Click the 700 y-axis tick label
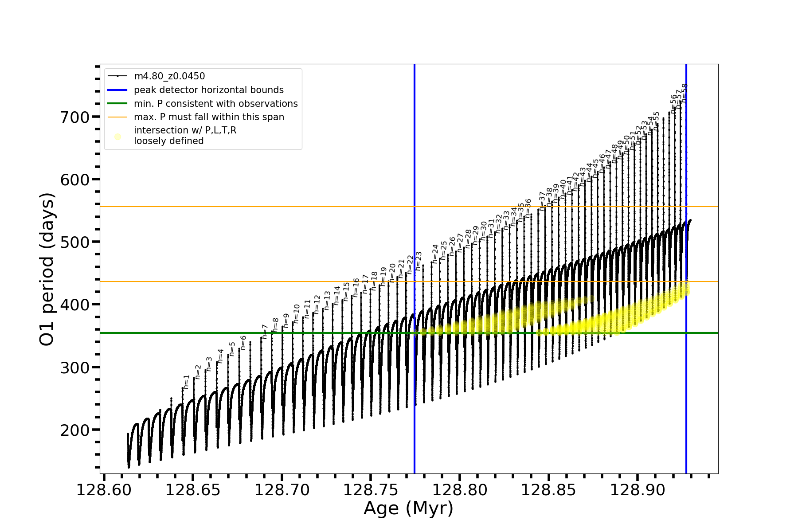This screenshot has height=532, width=798. pyautogui.click(x=74, y=117)
